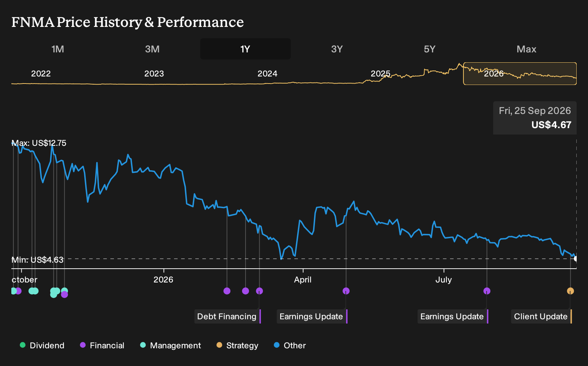The height and width of the screenshot is (366, 588).
Task: Click the Fri, 25 Sep 2026 price tooltip
Action: pyautogui.click(x=535, y=118)
